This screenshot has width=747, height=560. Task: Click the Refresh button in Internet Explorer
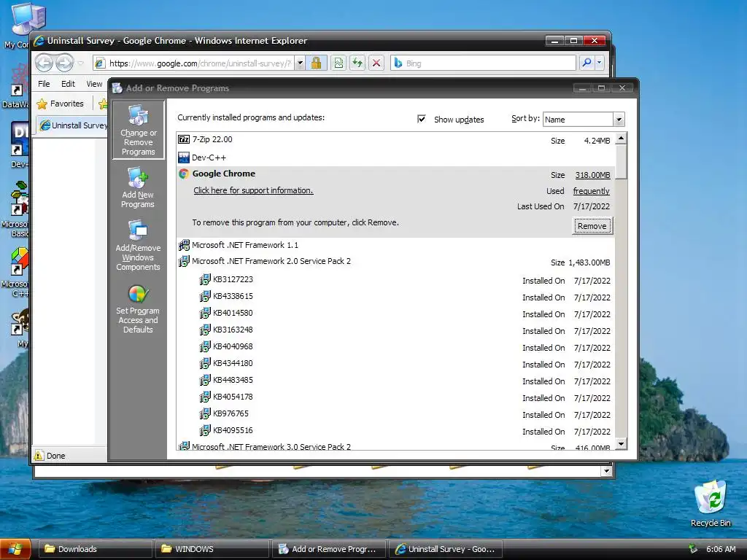click(x=357, y=63)
